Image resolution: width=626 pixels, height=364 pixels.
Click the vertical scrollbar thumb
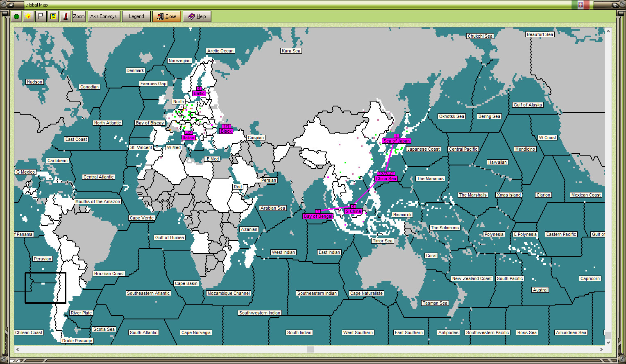pyautogui.click(x=608, y=335)
